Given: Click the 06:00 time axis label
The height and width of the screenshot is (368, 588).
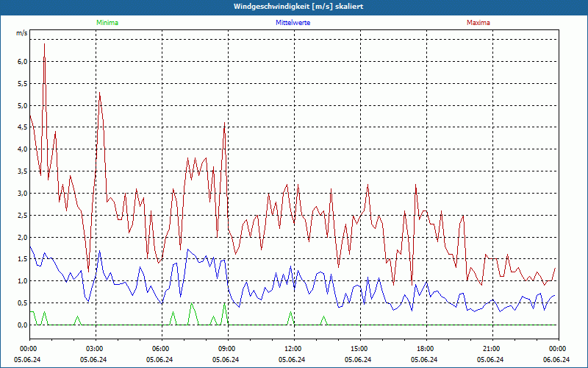Looking at the screenshot, I should coord(162,349).
